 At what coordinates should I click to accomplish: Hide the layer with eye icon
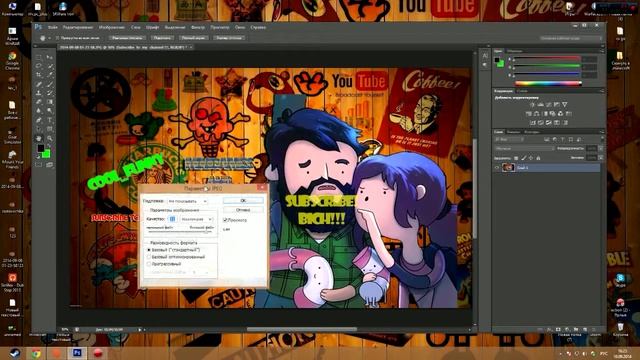pos(497,167)
